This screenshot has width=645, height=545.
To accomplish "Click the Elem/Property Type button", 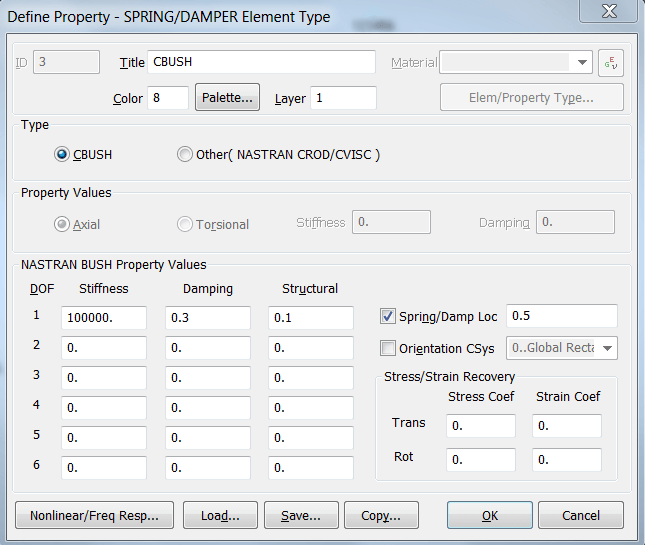I will (x=531, y=97).
